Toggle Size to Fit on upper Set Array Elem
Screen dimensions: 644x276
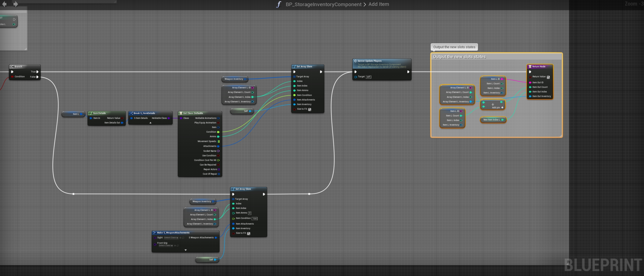309,109
